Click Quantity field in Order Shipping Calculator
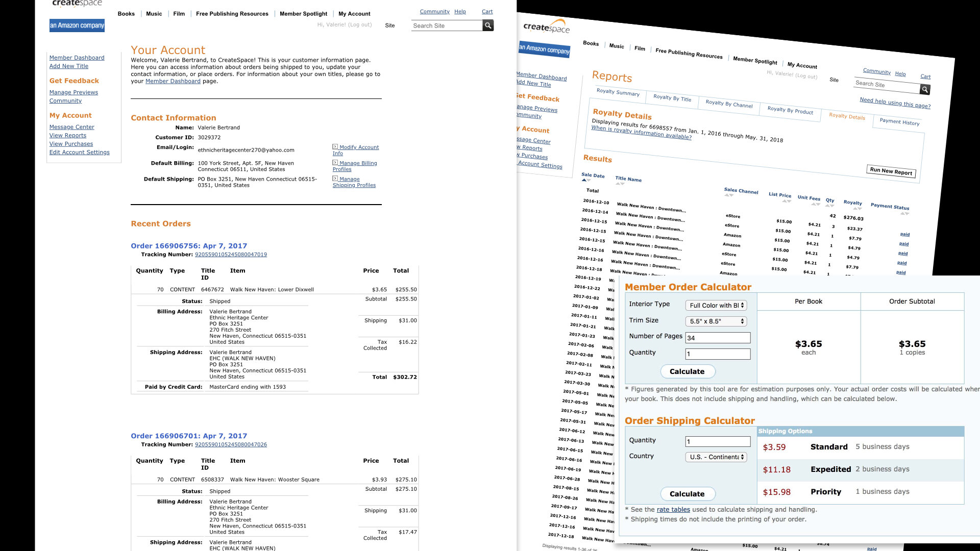This screenshot has width=980, height=551. (718, 441)
